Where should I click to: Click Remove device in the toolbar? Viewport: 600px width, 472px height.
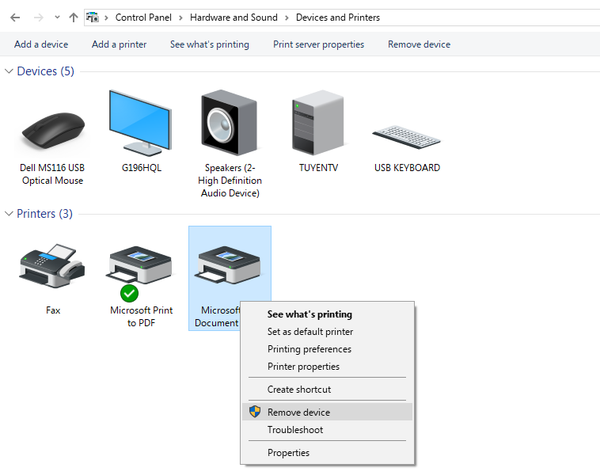point(419,44)
